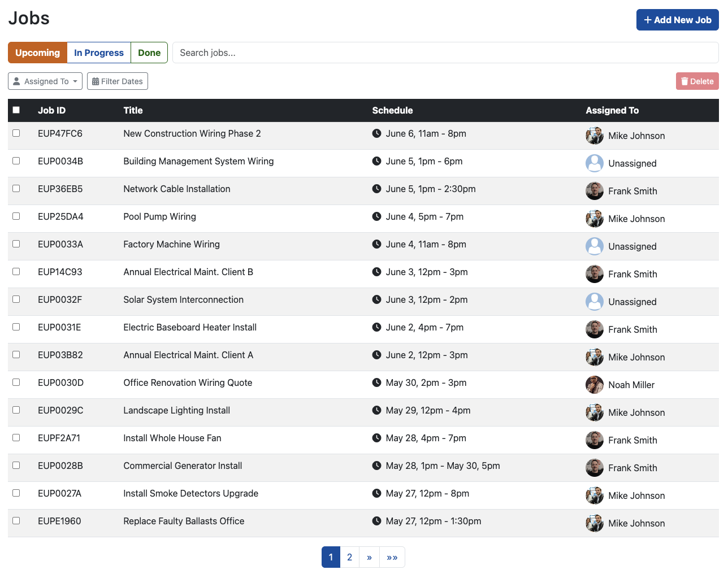Click the Search jobs input field
The height and width of the screenshot is (574, 728).
pyautogui.click(x=445, y=53)
